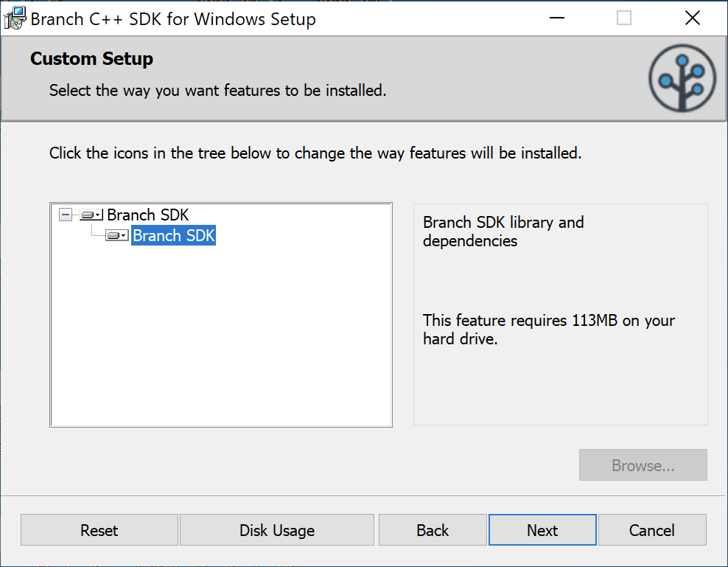Click the 'Click the icons in the tree' instruction
The image size is (728, 567).
point(315,153)
